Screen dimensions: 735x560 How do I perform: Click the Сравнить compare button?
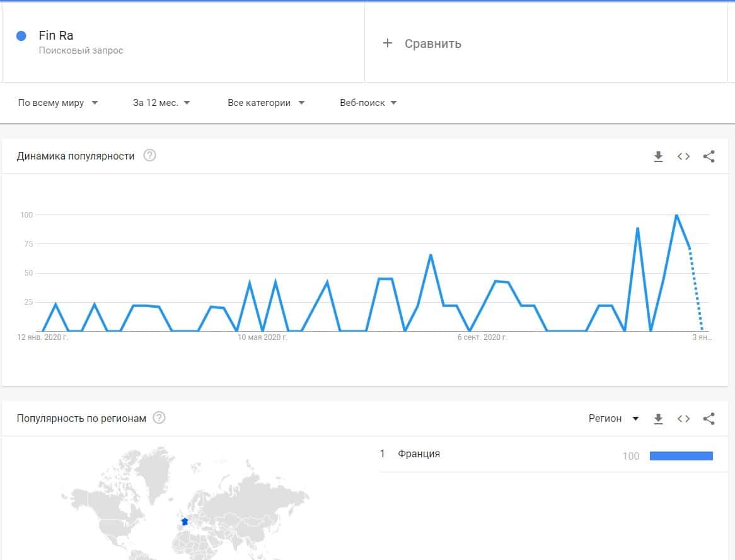coord(432,44)
